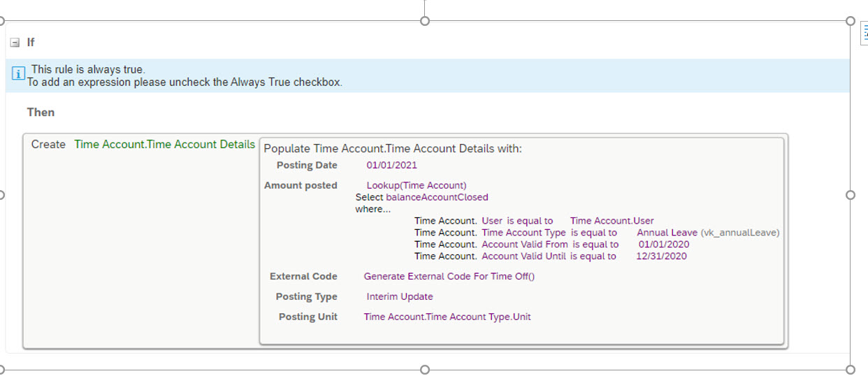Select the bottom-right corner handle
This screenshot has width=868, height=376.
[851, 369]
